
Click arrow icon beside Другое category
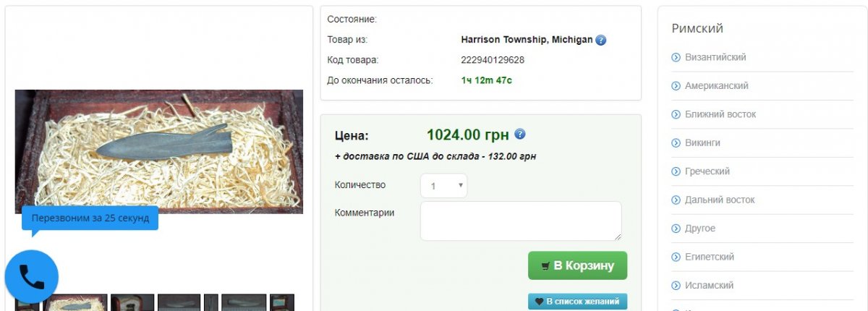click(x=676, y=229)
